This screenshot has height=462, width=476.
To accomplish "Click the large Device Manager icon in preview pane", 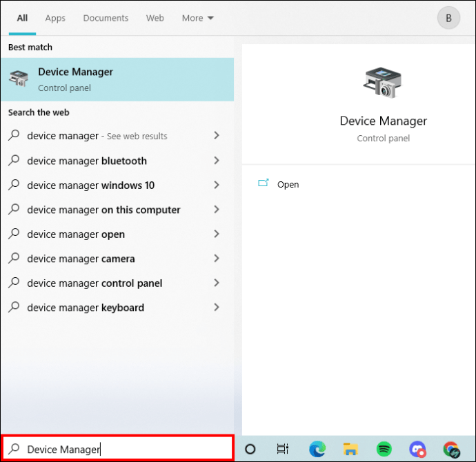I will point(382,83).
